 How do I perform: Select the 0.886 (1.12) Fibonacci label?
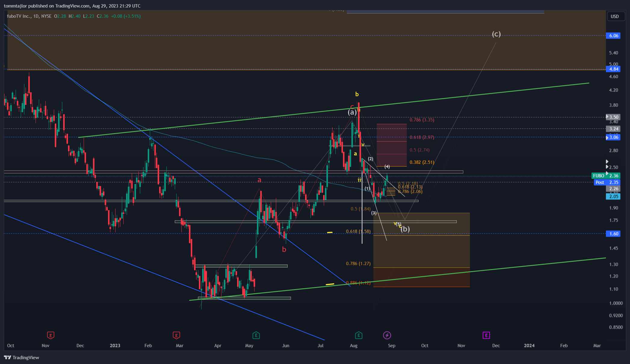pos(358,283)
